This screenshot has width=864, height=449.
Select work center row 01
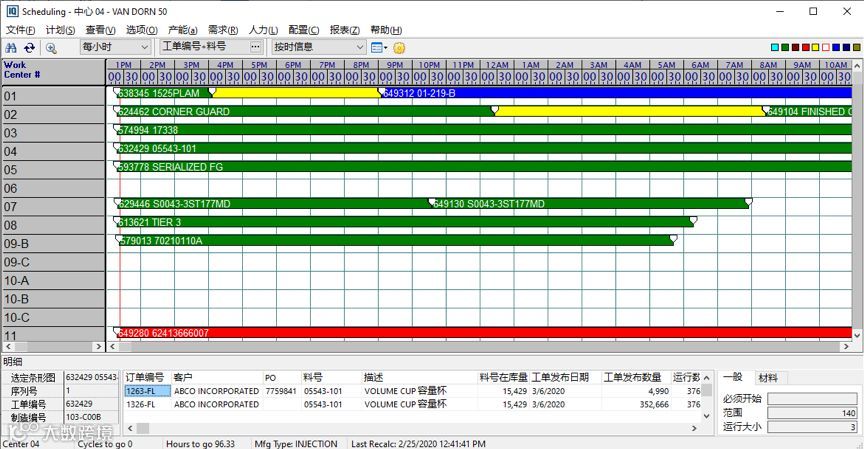pos(53,96)
